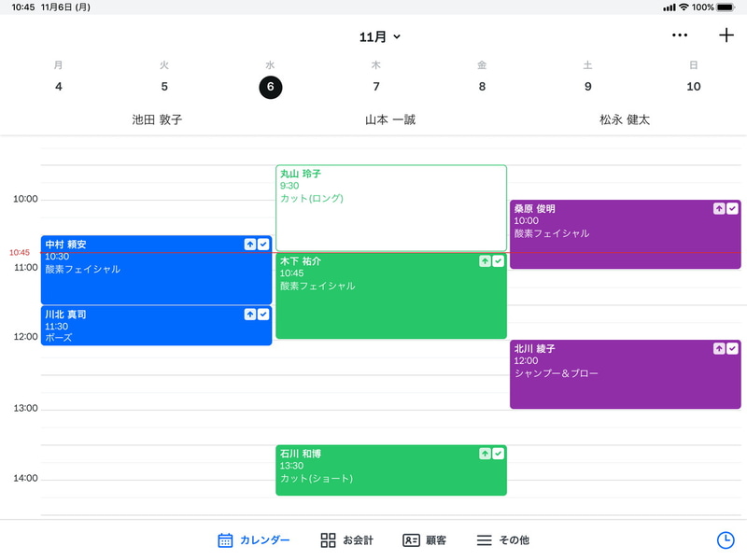Check the checkmark box on 川北 真司 appointment
This screenshot has height=560, width=747.
(x=263, y=315)
